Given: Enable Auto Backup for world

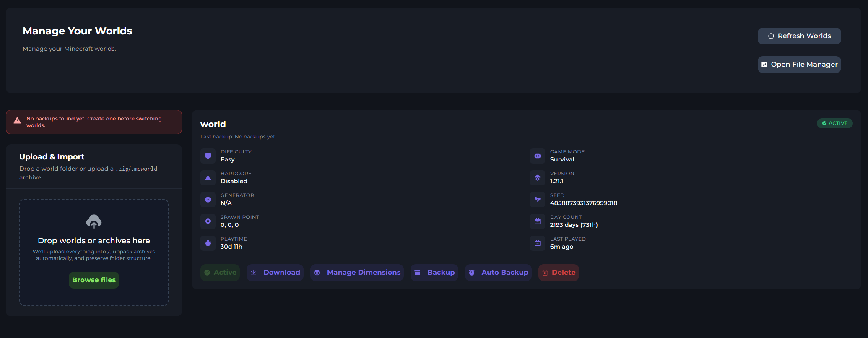Looking at the screenshot, I should pos(498,273).
